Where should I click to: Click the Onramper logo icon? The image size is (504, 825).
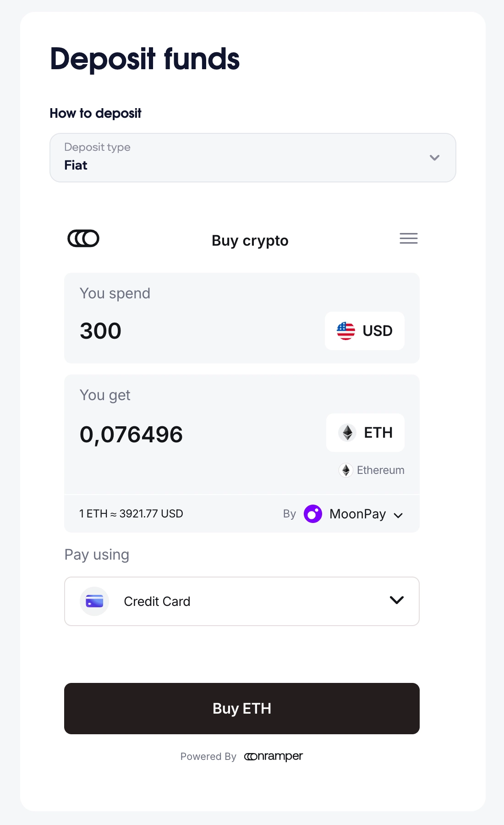pos(83,238)
